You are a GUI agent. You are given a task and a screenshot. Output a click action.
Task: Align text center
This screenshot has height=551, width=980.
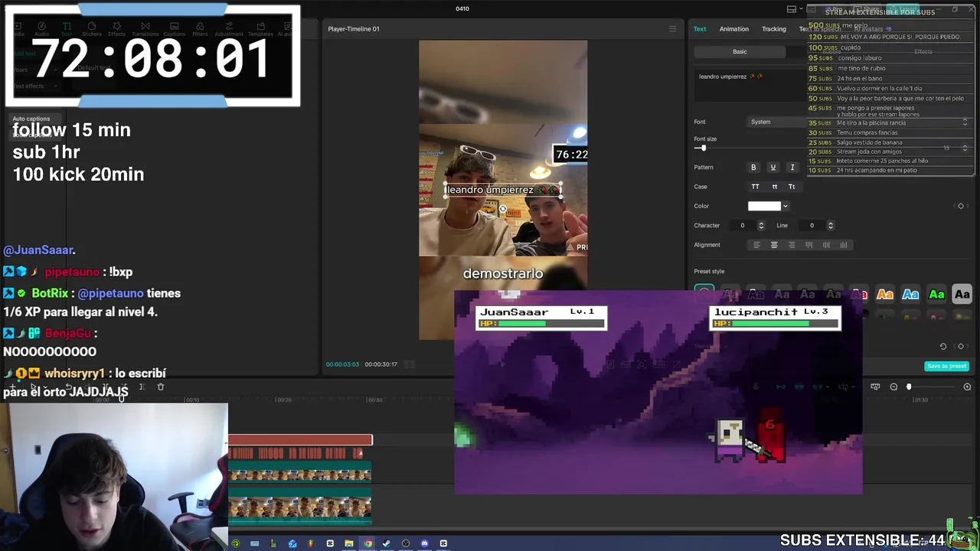tap(774, 245)
